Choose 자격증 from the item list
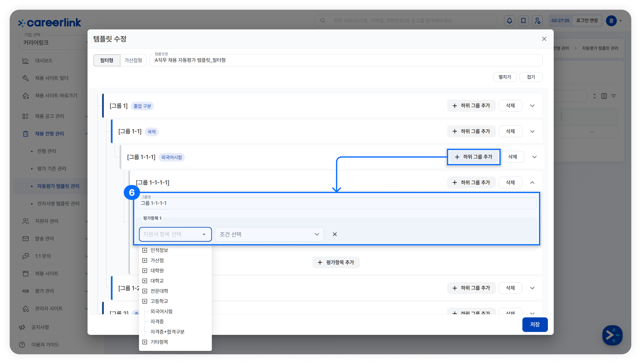Screen dimensions: 641x364 pos(157,322)
